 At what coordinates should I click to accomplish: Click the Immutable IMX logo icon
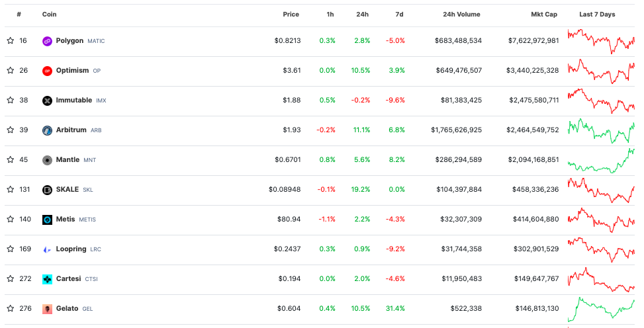[x=47, y=101]
